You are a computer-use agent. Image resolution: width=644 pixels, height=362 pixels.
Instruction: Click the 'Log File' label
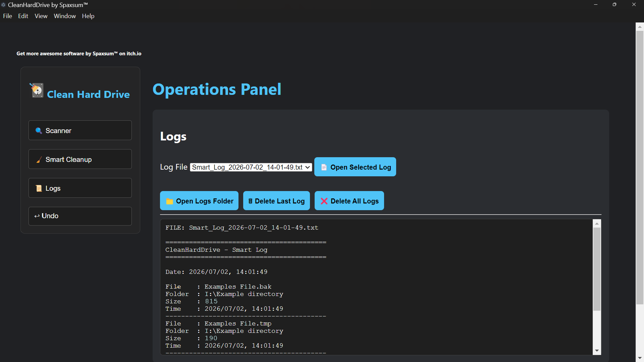click(174, 167)
